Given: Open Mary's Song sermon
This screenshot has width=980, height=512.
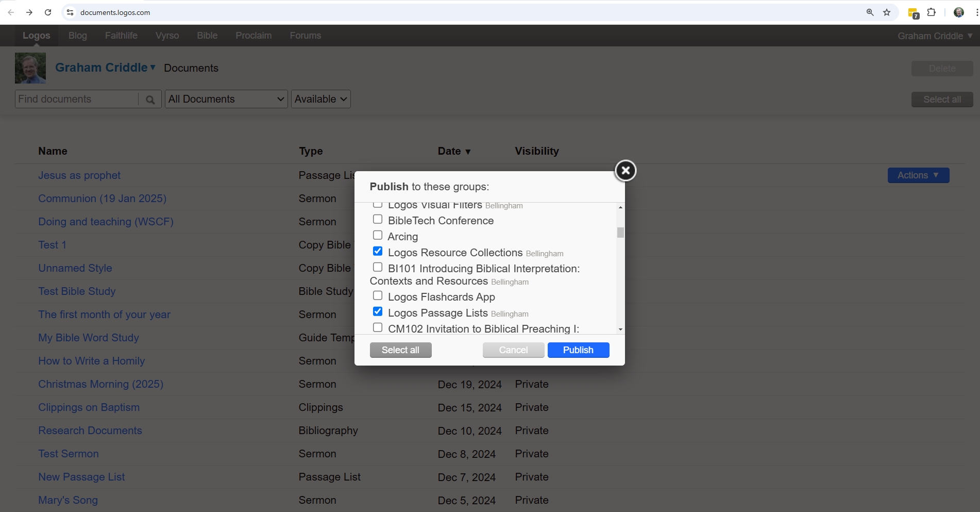Looking at the screenshot, I should tap(68, 500).
